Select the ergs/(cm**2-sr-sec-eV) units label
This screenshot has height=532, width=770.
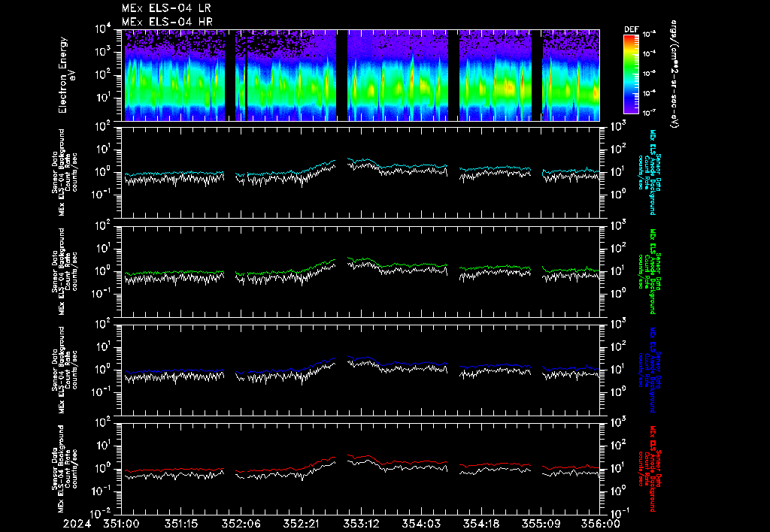pyautogui.click(x=673, y=74)
